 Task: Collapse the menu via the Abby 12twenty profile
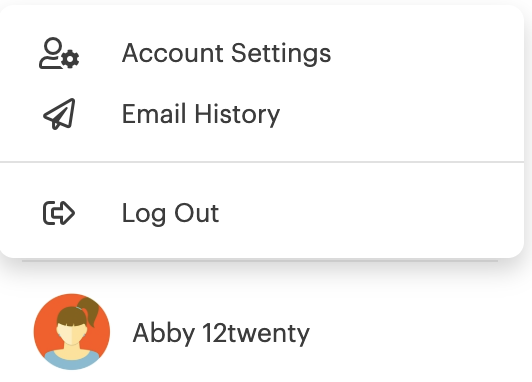[172, 332]
